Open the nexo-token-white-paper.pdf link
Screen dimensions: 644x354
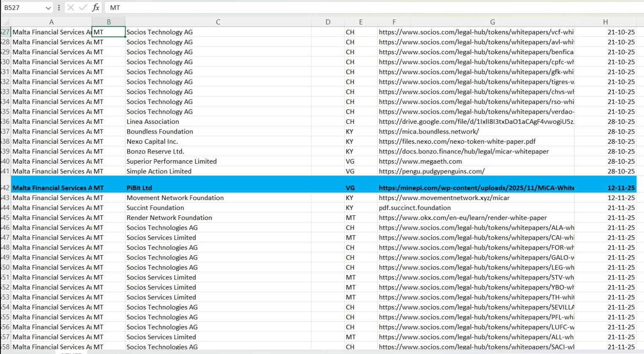[457, 142]
